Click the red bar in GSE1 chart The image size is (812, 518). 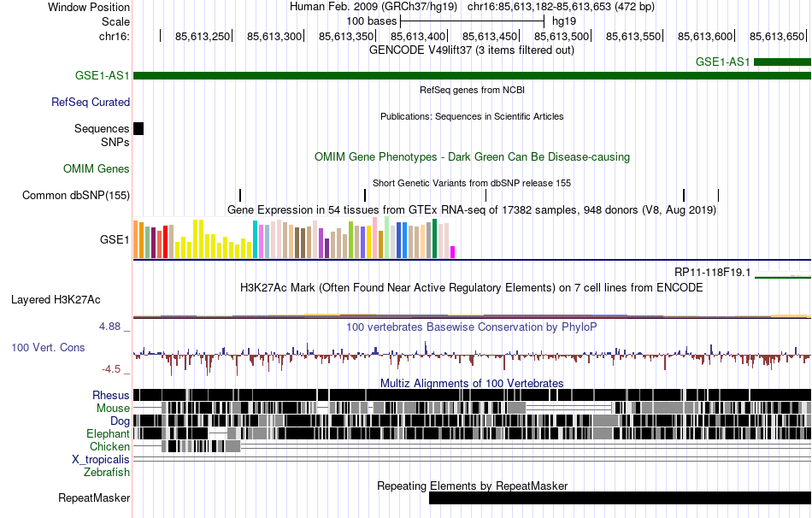[165, 242]
